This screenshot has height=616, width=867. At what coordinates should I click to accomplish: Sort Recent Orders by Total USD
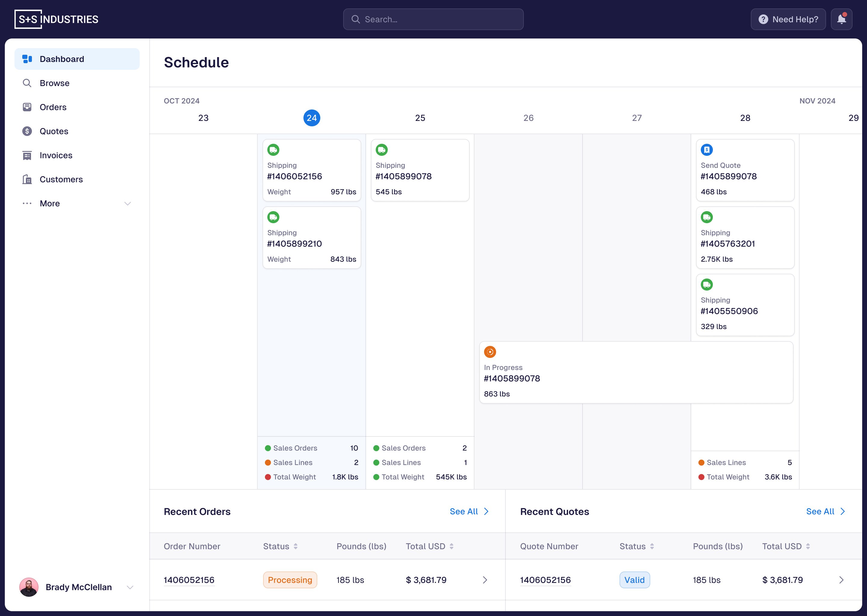click(x=451, y=546)
